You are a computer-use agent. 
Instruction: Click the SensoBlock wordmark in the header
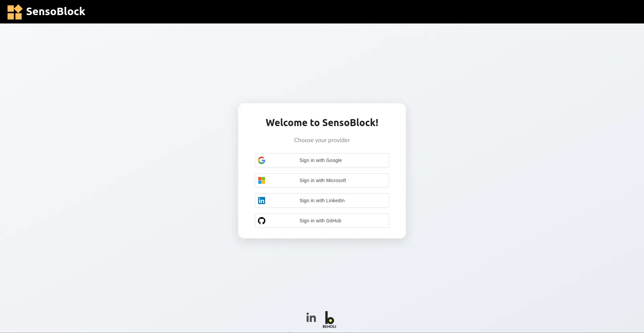pos(56,11)
